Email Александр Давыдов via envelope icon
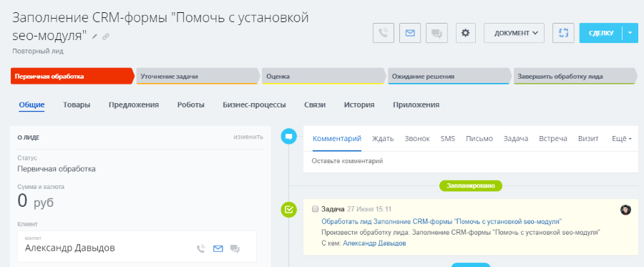This screenshot has height=267, width=644. click(218, 248)
